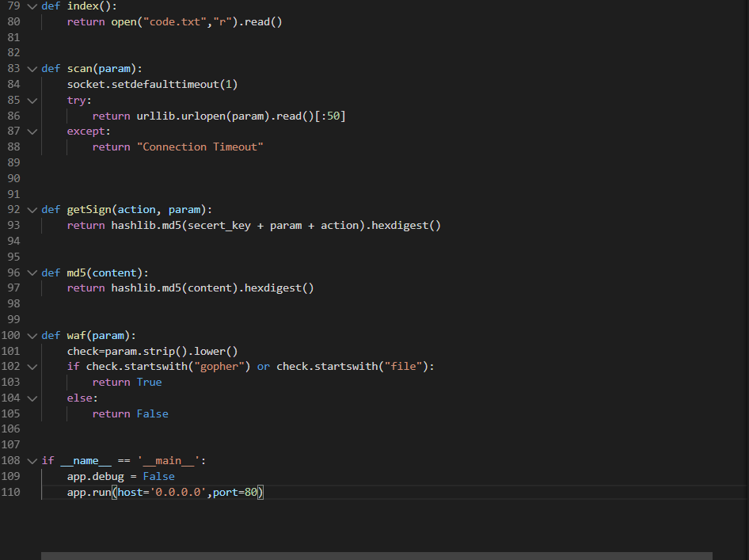Click the 'or' keyword on line 102
This screenshot has width=749, height=560.
click(x=263, y=367)
